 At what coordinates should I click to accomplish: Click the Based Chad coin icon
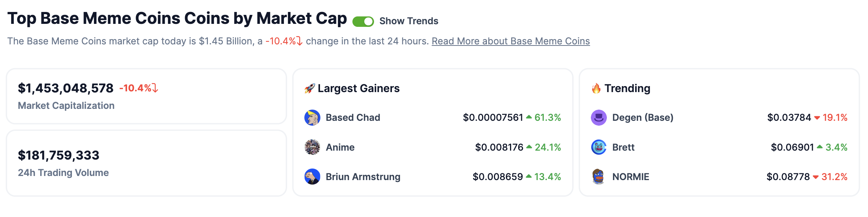(x=312, y=117)
